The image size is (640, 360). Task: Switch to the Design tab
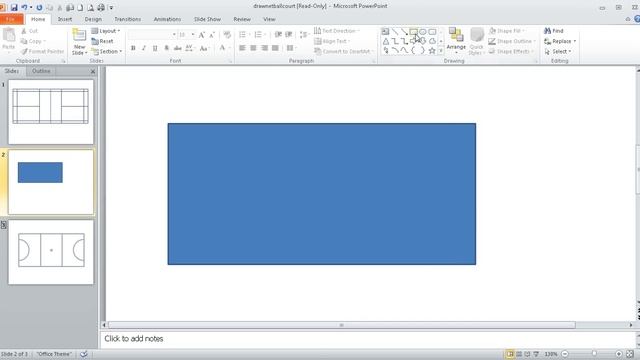pos(93,19)
